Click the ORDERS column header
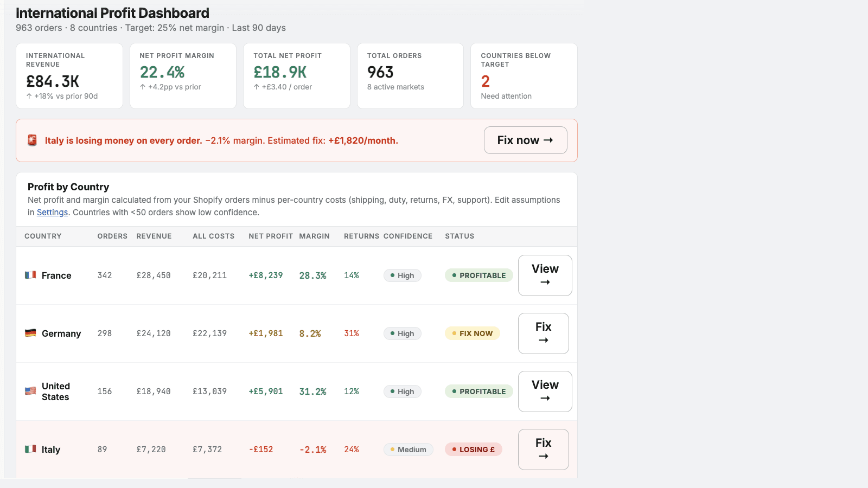Image resolution: width=868 pixels, height=488 pixels. coord(112,236)
